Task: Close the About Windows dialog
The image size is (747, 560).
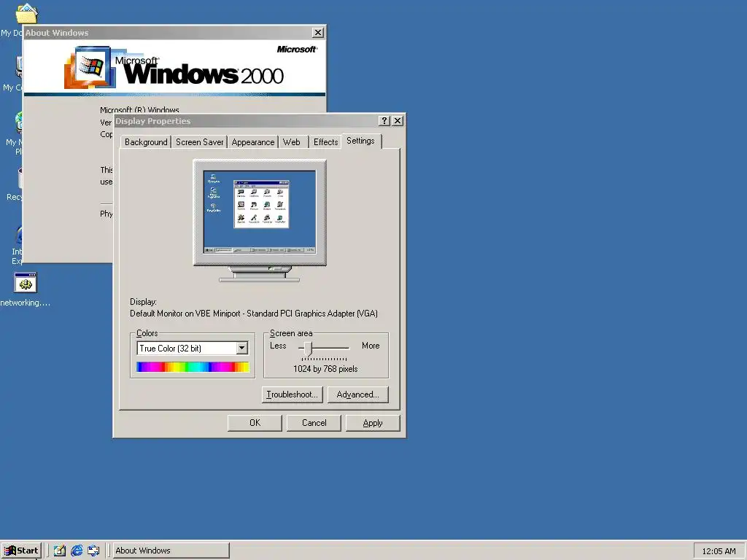Action: 318,32
